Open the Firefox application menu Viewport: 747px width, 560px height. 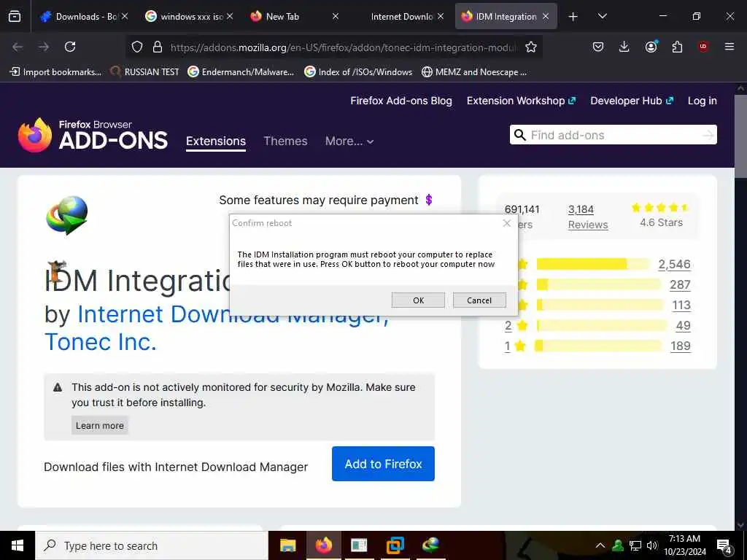pyautogui.click(x=729, y=47)
